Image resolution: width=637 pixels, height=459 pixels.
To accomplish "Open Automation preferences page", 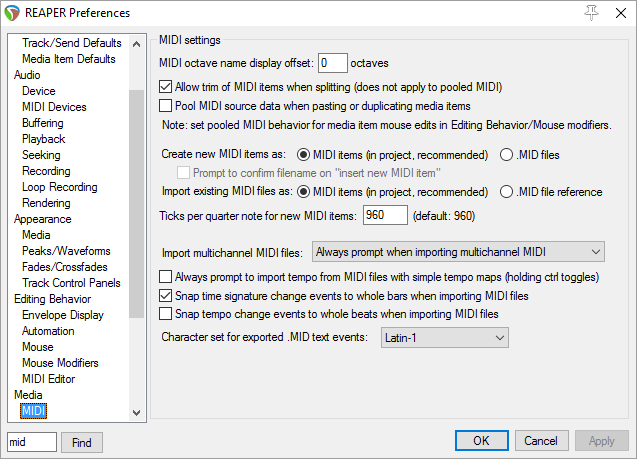I will point(48,331).
